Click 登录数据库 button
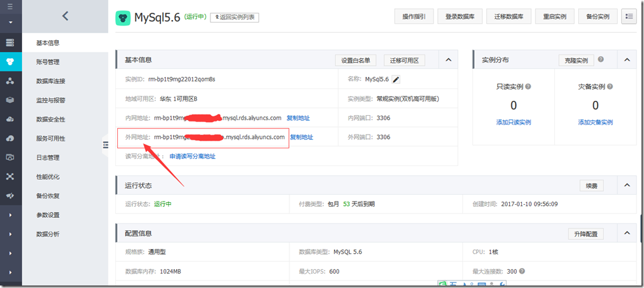644x288 pixels. [460, 17]
